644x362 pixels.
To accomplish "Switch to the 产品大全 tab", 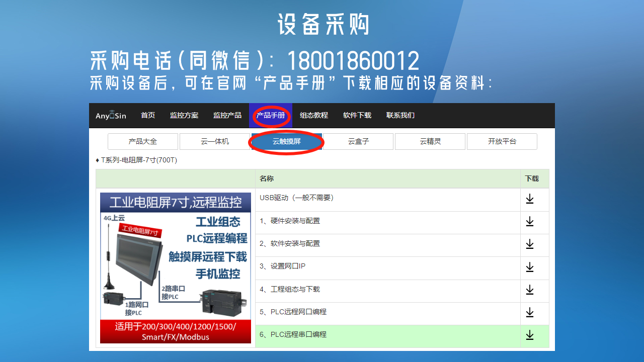I will 143,142.
